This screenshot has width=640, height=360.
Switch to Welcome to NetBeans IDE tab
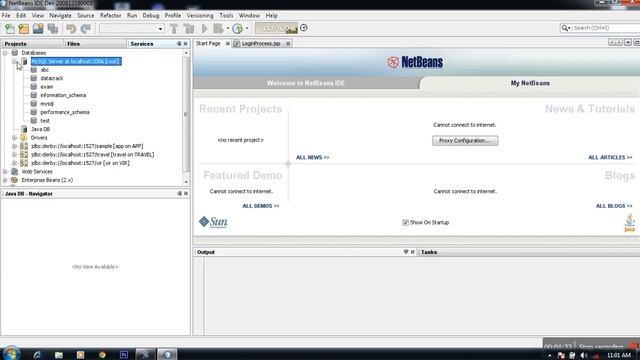pyautogui.click(x=305, y=83)
